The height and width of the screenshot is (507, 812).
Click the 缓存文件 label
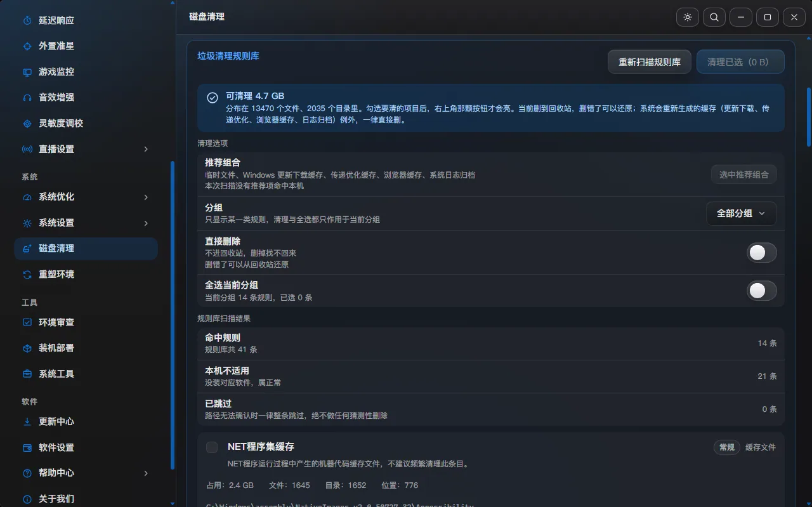(x=761, y=447)
